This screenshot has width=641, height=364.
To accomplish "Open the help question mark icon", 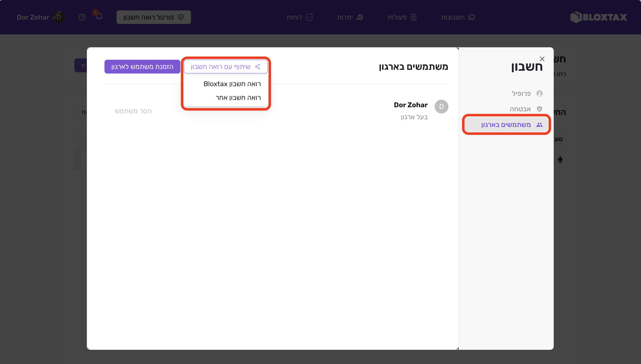I will [x=82, y=17].
